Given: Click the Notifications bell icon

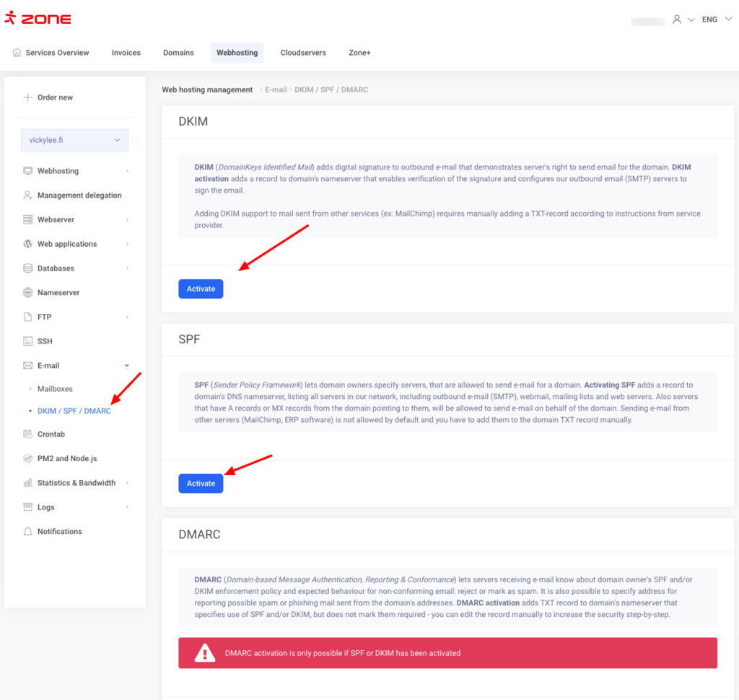Looking at the screenshot, I should [x=28, y=532].
